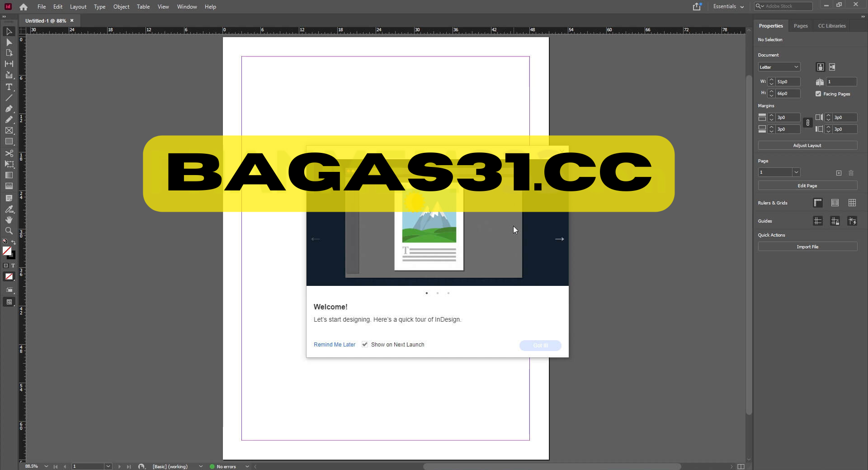Click the Home icon in the top bar
Screen dimensions: 868x470
pos(24,7)
